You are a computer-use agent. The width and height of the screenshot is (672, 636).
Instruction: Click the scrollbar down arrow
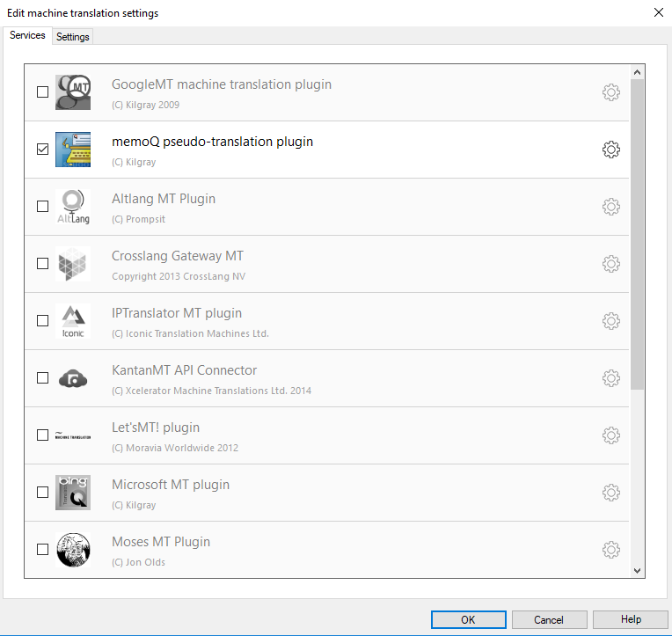tap(638, 571)
